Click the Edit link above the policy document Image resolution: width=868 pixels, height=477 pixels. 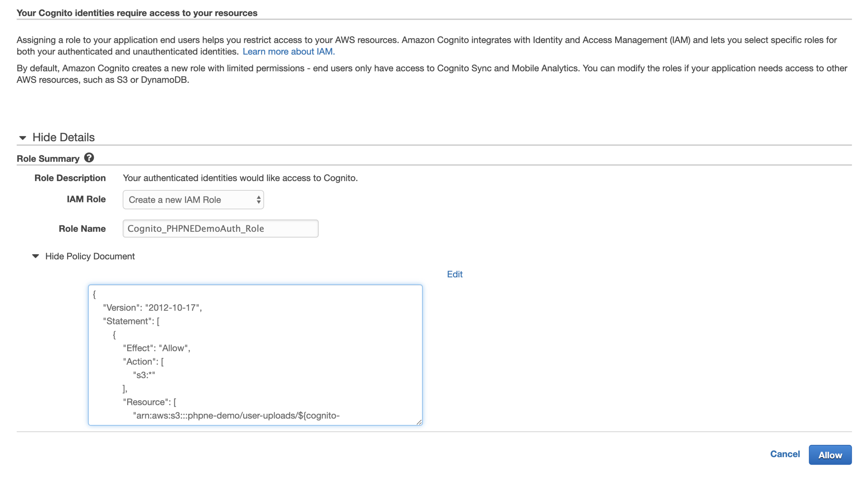[454, 274]
